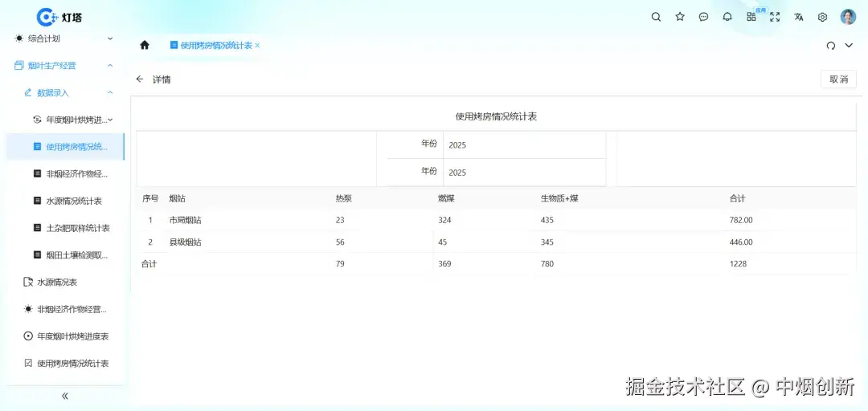Open 土杂肥取样统计表 menu item

(63, 228)
